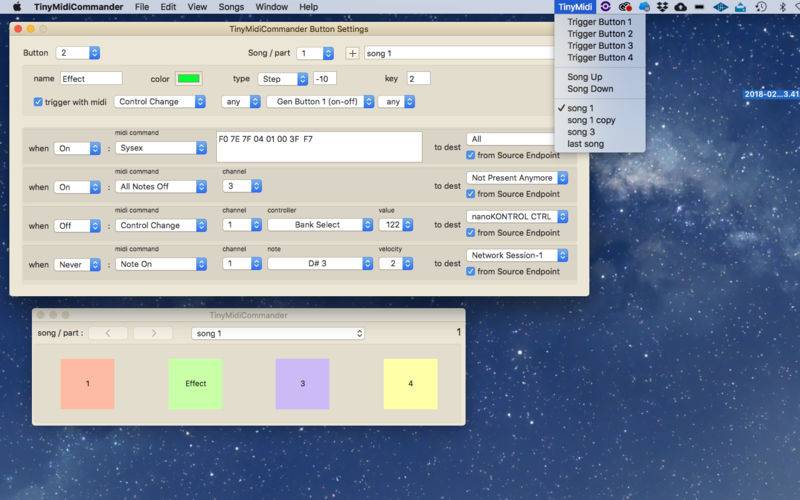Trigger the salmon button labeled 1
This screenshot has width=800, height=500.
[x=88, y=384]
